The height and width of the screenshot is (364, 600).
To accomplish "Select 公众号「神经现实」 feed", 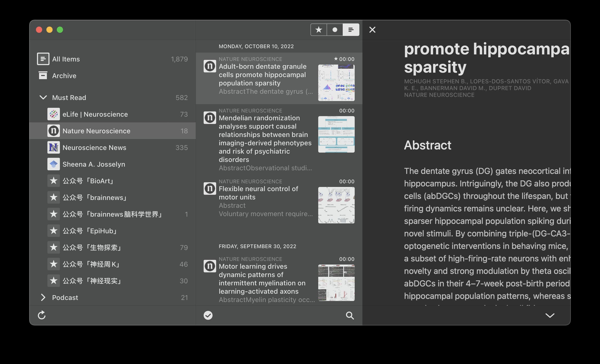I will 113,281.
